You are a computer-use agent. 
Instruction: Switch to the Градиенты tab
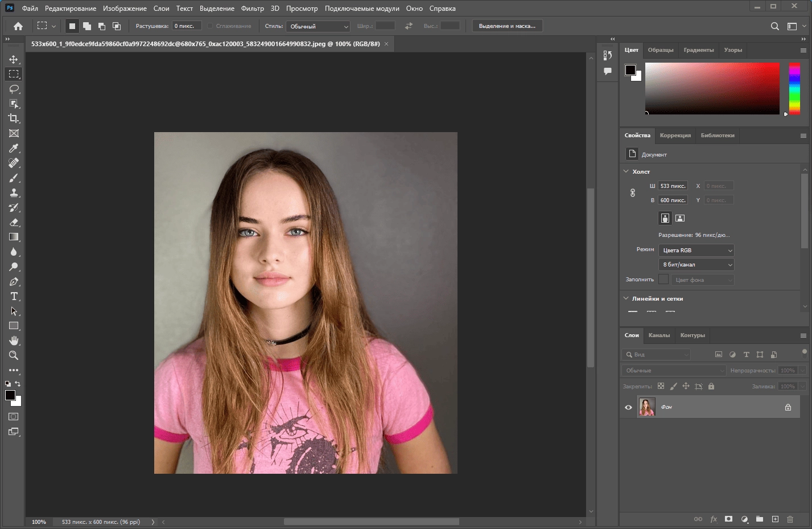[698, 50]
